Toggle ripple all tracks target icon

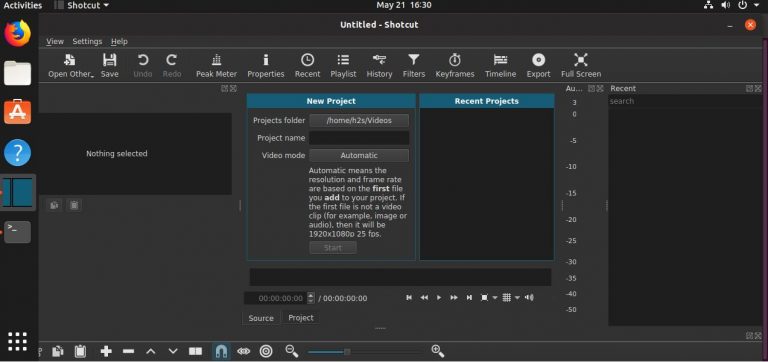[266, 351]
